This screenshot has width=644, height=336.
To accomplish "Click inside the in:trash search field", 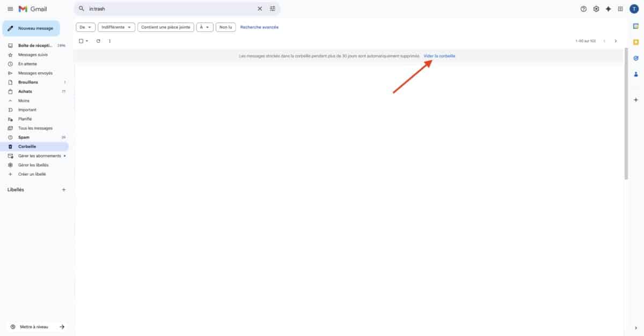I will click(172, 9).
